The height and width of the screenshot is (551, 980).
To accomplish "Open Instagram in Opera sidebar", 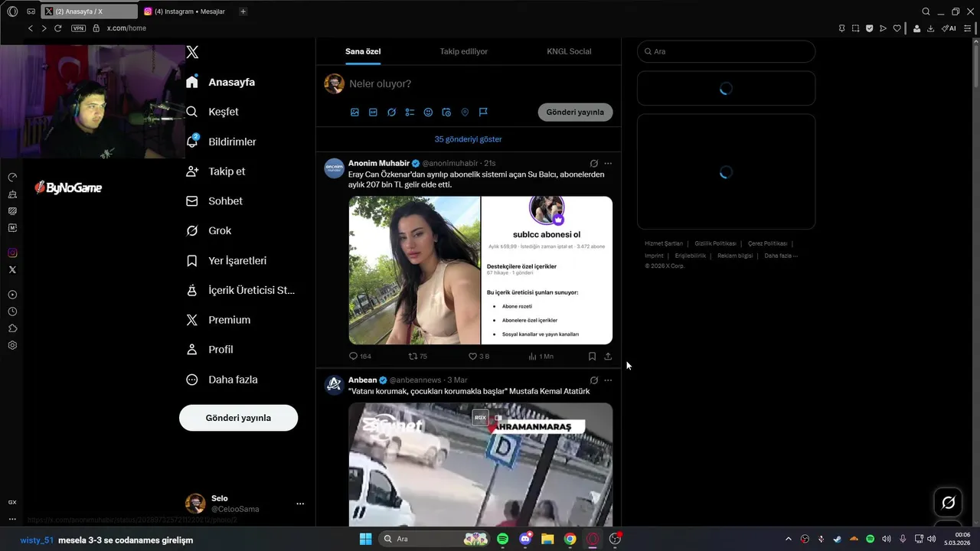I will [x=12, y=253].
